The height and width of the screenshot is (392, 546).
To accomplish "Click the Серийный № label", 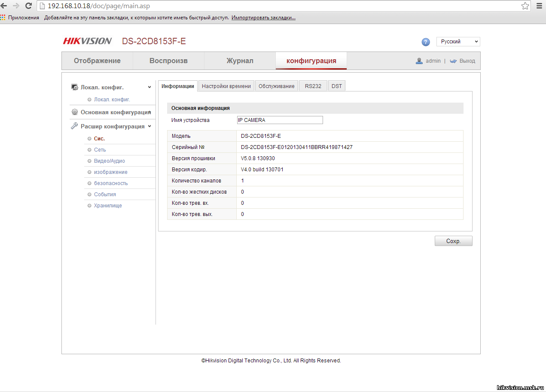I will pyautogui.click(x=188, y=147).
